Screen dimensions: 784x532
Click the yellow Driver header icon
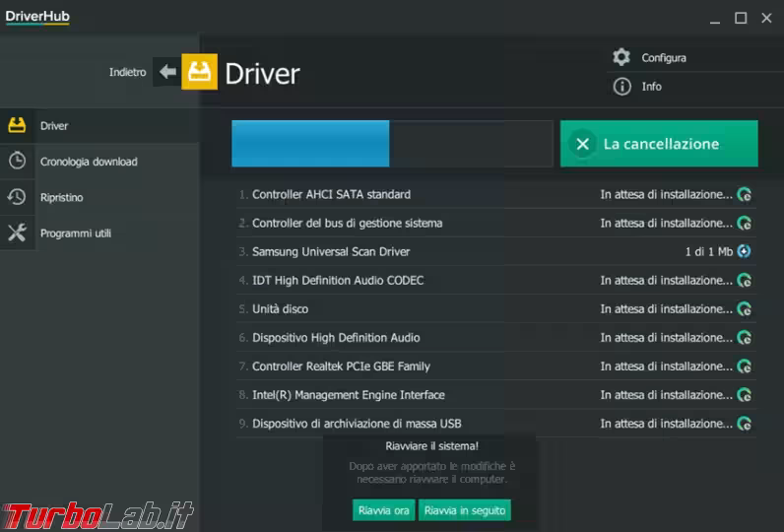point(200,72)
